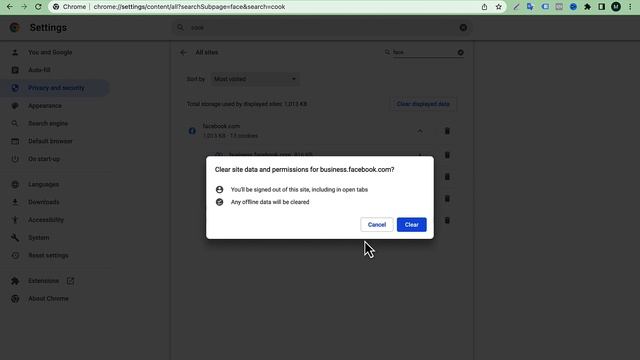Bookmark this tab with the star icon
The image size is (640, 360).
(498, 7)
